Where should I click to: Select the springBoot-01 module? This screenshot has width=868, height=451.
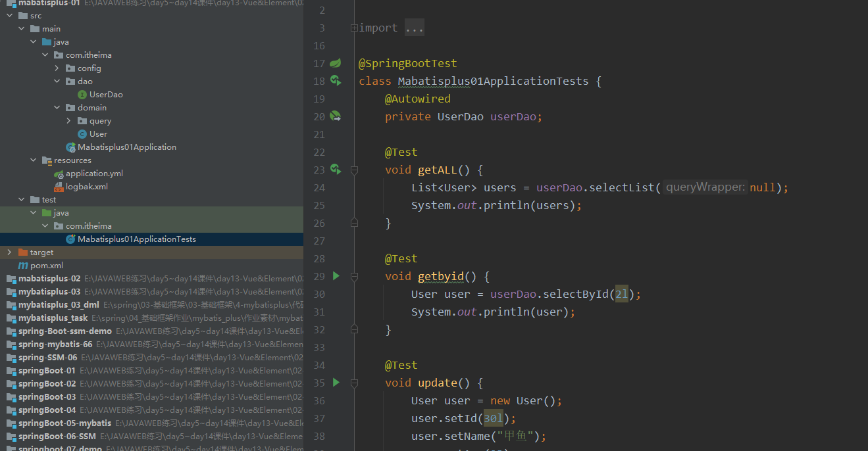click(x=47, y=371)
